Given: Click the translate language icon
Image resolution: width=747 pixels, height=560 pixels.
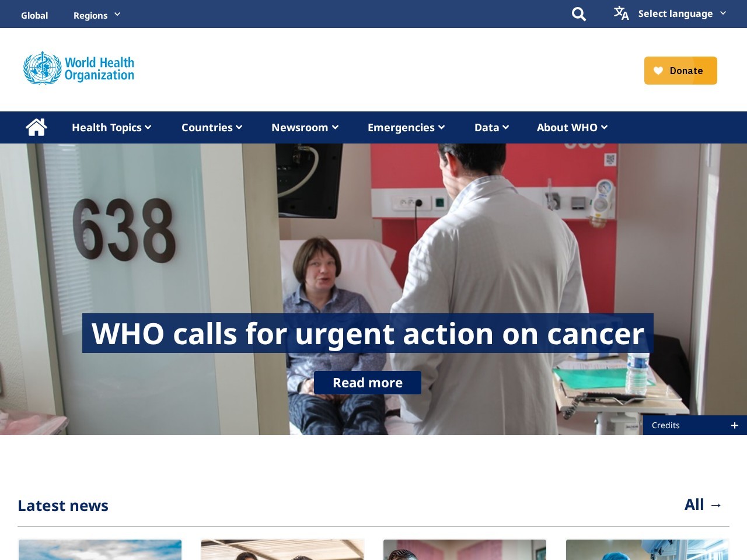Looking at the screenshot, I should (x=621, y=13).
